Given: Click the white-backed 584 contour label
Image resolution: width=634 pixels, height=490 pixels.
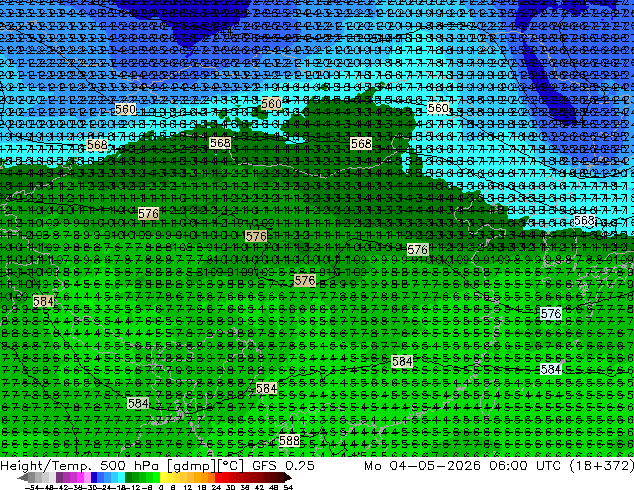Looking at the screenshot, I should (551, 369).
